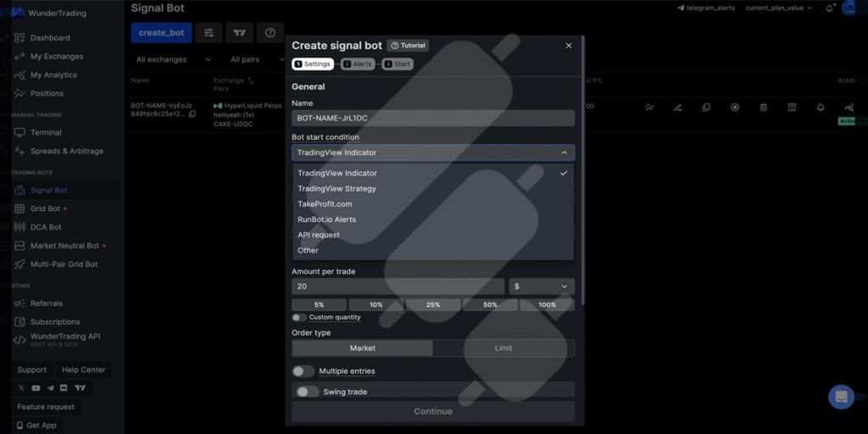Set amount to 50% preset
This screenshot has height=434, width=868.
490,305
